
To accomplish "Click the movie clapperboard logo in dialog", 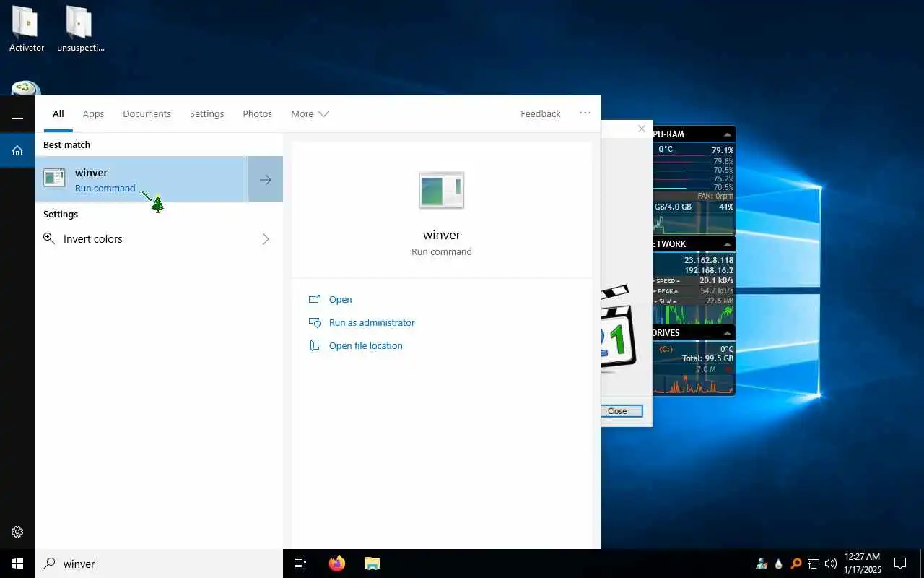I will pyautogui.click(x=618, y=329).
